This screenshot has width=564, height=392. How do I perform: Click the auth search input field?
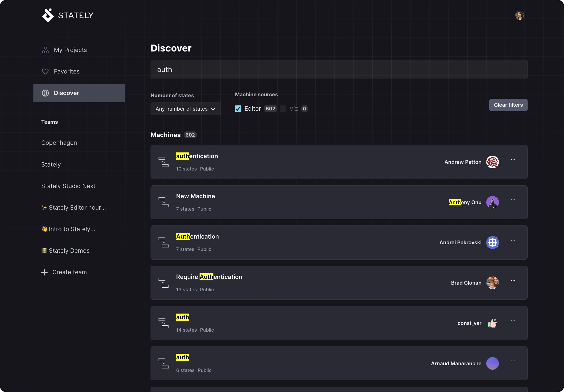[x=339, y=69]
